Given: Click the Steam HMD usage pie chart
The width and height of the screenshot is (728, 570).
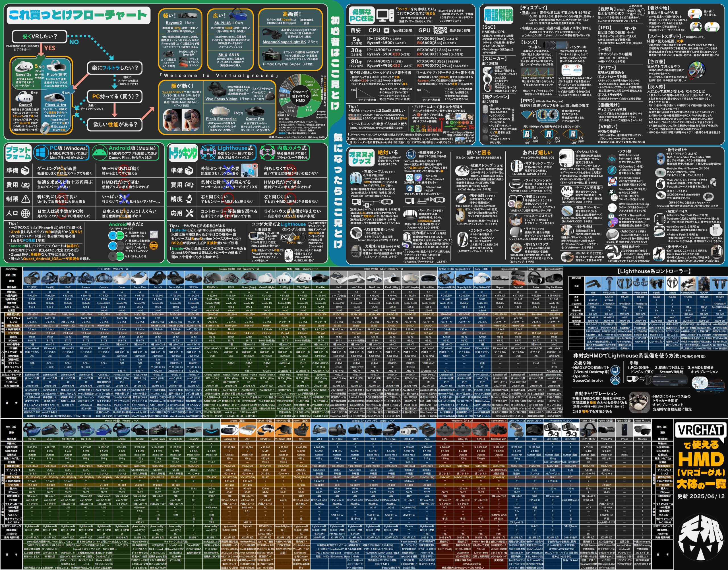Looking at the screenshot, I should tap(300, 95).
